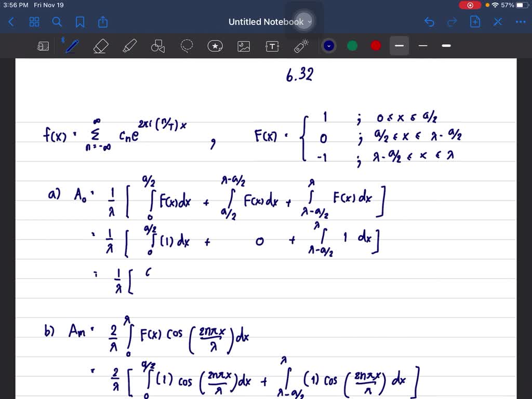
Task: Open the Untitled Notebook title dropdown
Action: pyautogui.click(x=310, y=22)
